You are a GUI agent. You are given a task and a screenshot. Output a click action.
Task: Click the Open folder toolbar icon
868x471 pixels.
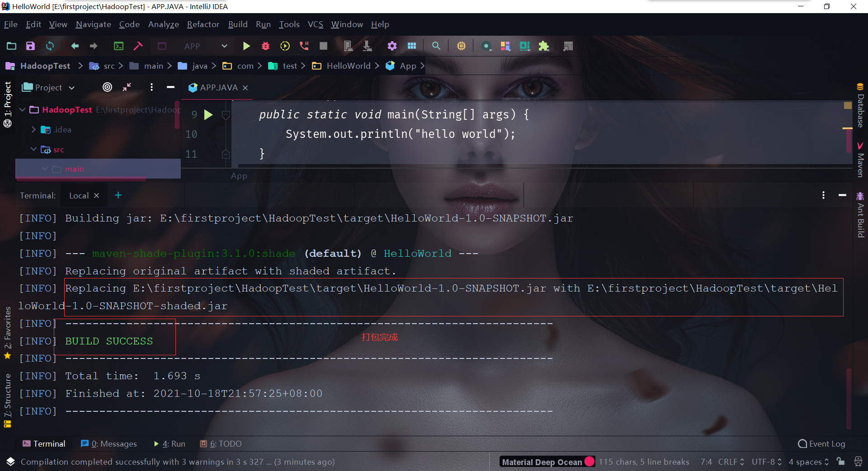pyautogui.click(x=12, y=46)
